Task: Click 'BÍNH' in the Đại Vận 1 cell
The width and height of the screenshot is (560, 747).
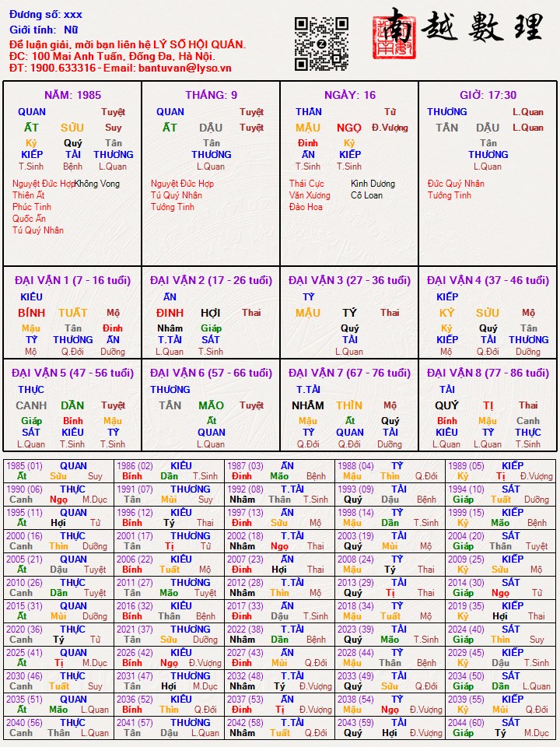Action: (x=31, y=313)
